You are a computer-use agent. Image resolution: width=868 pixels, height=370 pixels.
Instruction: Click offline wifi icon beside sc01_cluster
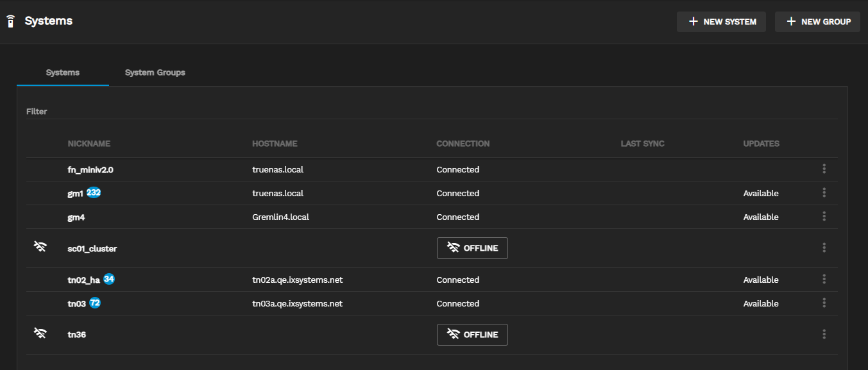[40, 248]
